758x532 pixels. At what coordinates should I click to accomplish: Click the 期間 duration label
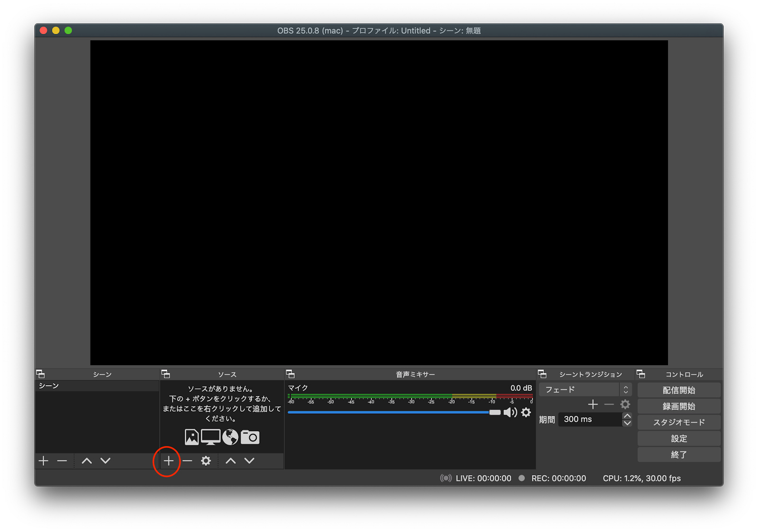click(x=547, y=420)
